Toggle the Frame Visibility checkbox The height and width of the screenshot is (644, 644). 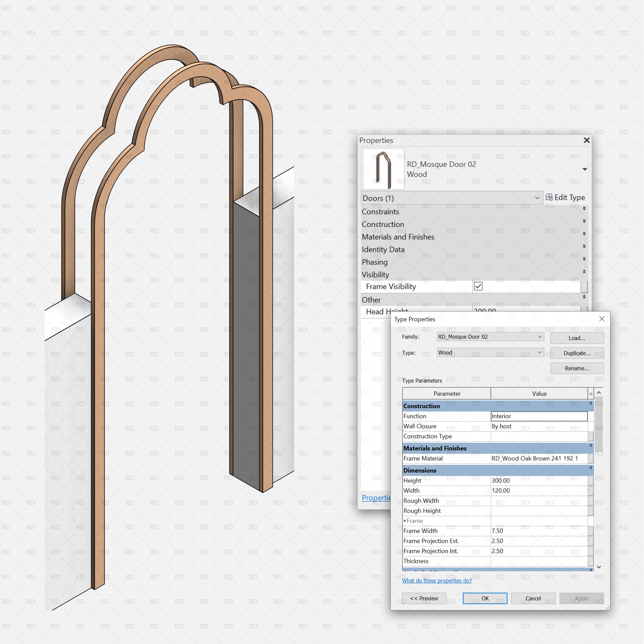pos(478,286)
